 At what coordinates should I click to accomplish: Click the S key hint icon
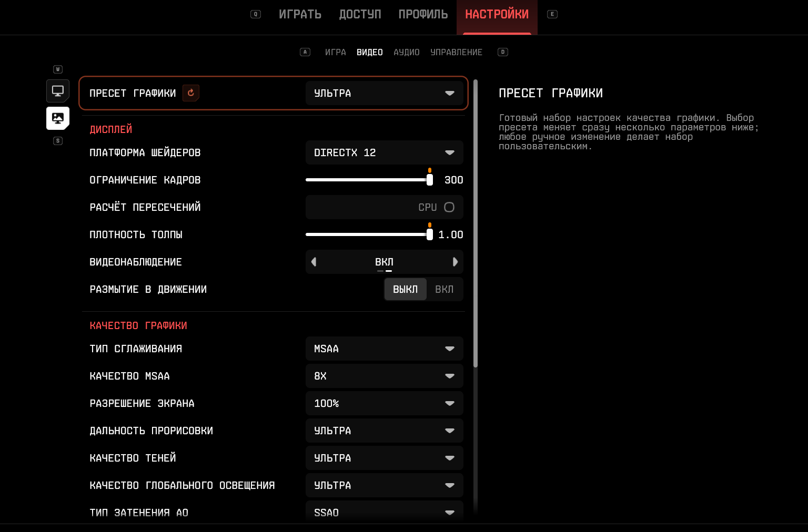[x=58, y=141]
